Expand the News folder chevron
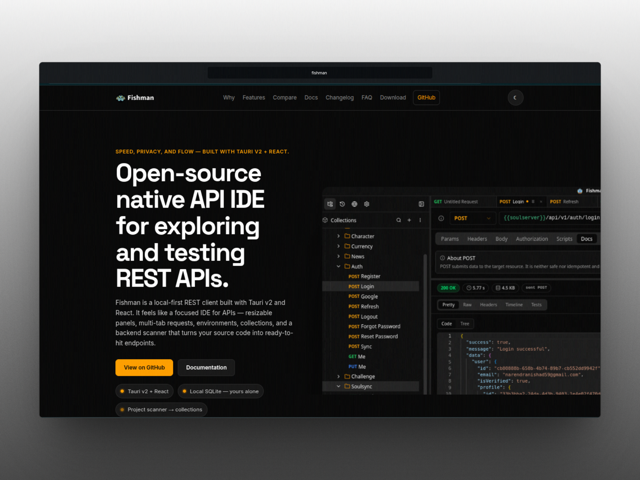This screenshot has width=640, height=480. click(x=338, y=256)
